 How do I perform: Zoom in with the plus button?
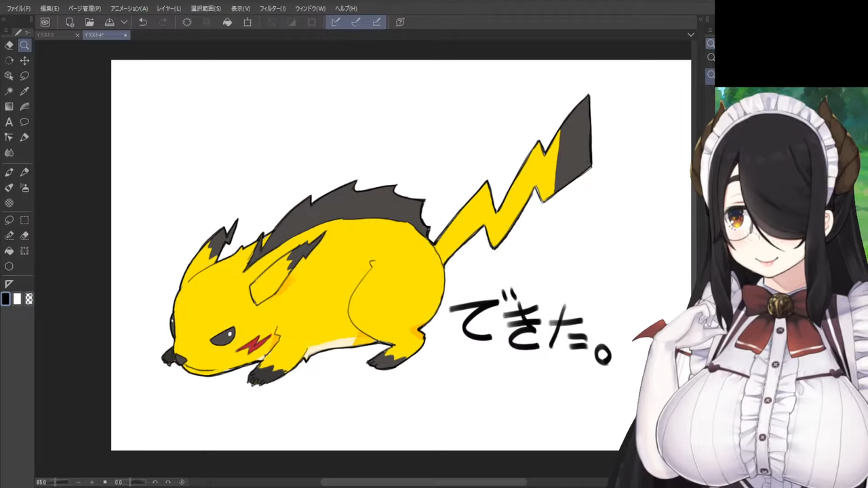click(92, 482)
